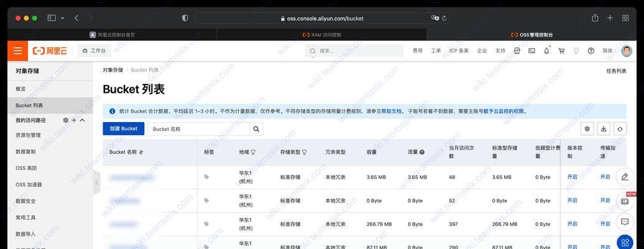Open the 我的访问路径 settings gear
Image resolution: width=644 pixels, height=249 pixels.
[65, 120]
